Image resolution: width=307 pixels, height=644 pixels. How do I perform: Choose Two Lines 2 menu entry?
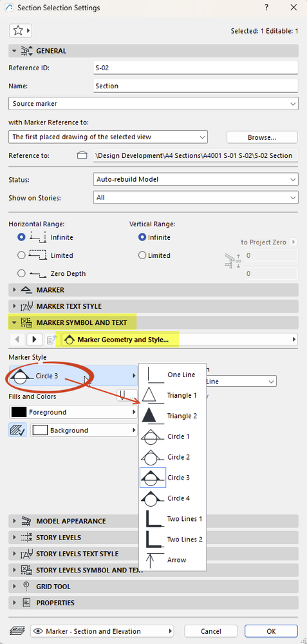pyautogui.click(x=172, y=540)
